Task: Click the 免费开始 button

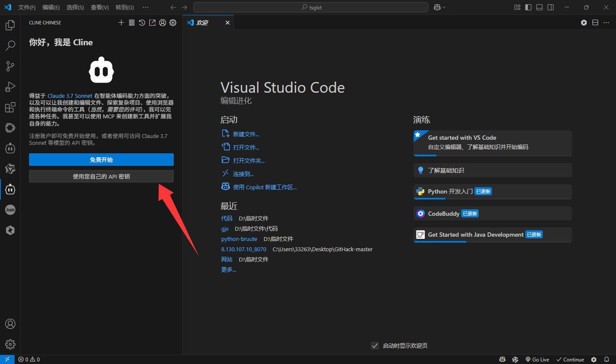Action: (101, 159)
